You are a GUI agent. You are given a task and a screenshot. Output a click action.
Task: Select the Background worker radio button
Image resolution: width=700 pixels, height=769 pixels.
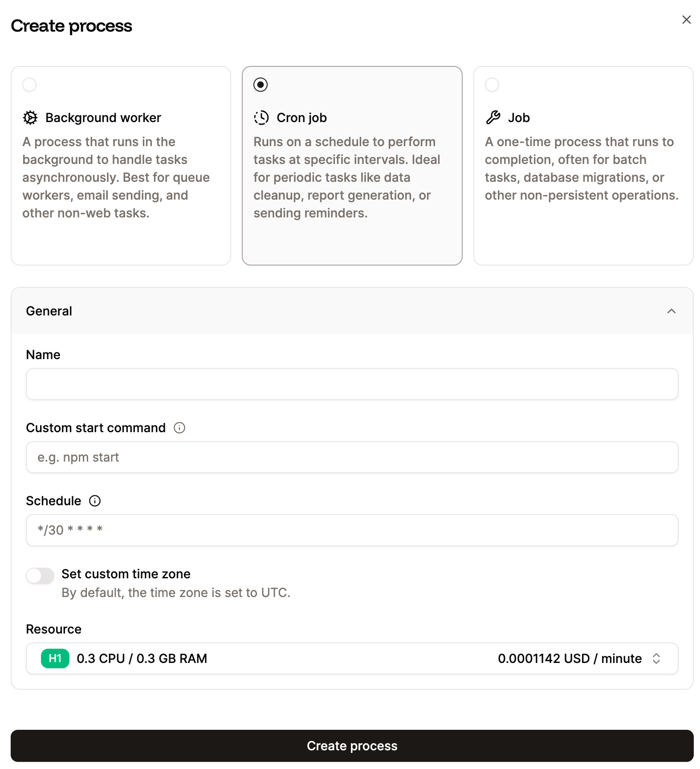(29, 84)
